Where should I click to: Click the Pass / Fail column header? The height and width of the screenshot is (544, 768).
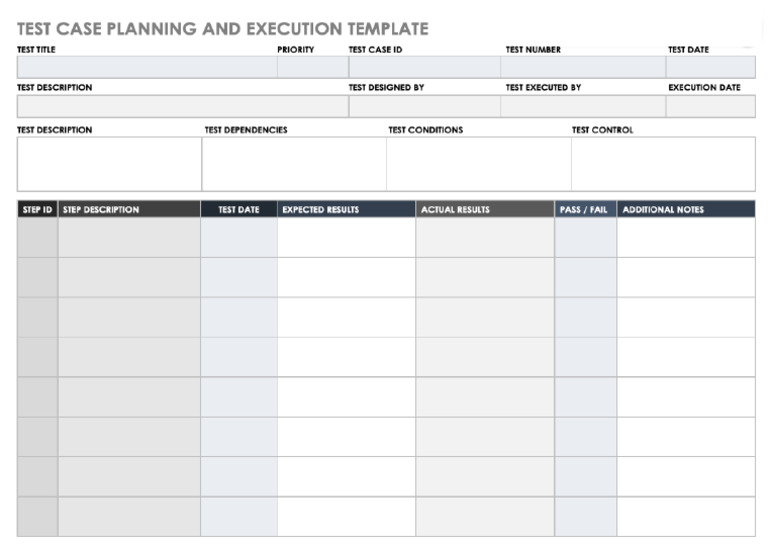click(x=586, y=210)
